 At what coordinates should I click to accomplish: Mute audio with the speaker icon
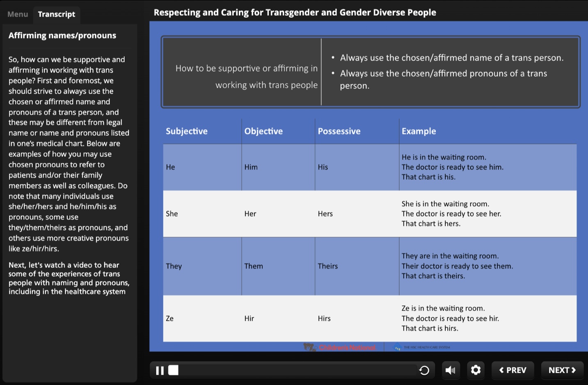(x=451, y=370)
